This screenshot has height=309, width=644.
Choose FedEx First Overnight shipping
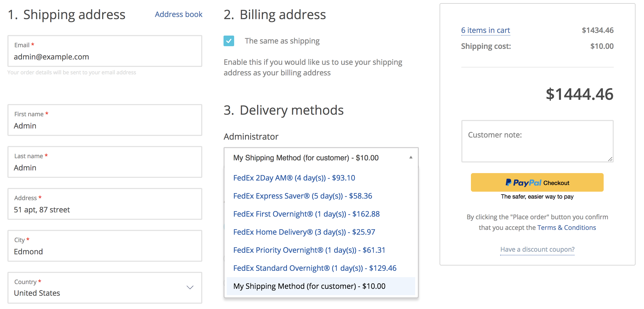point(306,214)
